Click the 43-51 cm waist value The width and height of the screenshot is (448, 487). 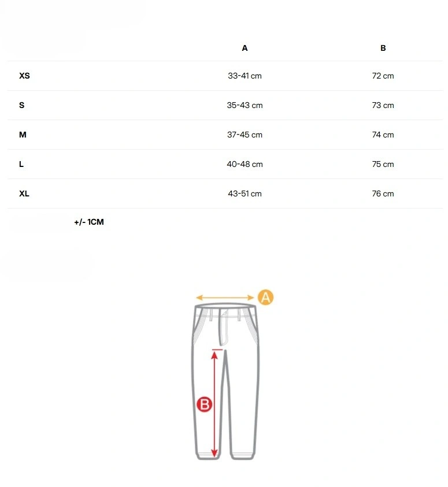[x=245, y=194]
